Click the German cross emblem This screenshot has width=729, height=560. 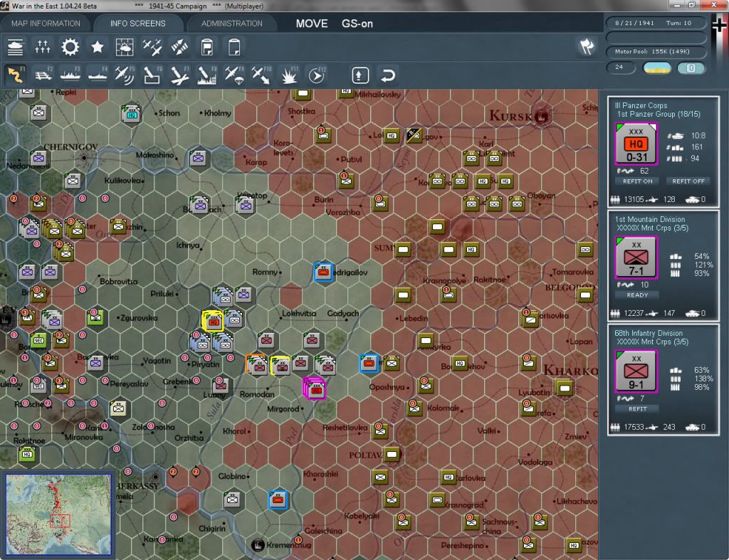point(719,24)
